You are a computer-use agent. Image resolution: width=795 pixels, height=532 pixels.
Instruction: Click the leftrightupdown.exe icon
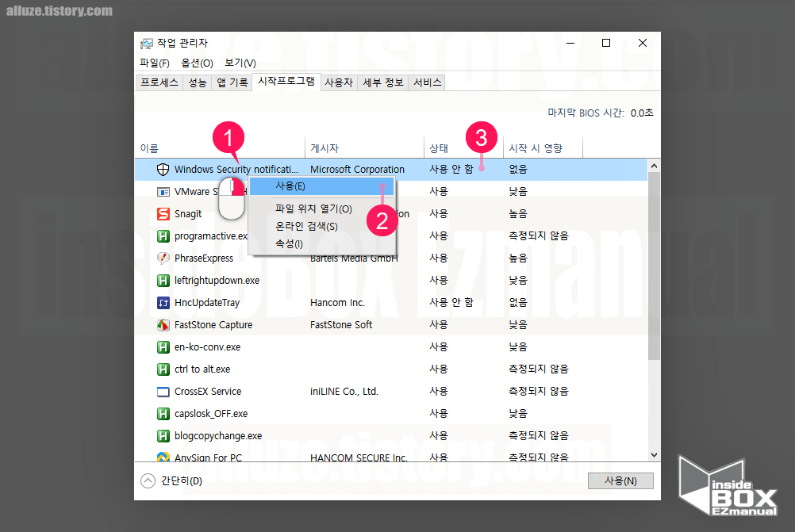click(x=163, y=280)
